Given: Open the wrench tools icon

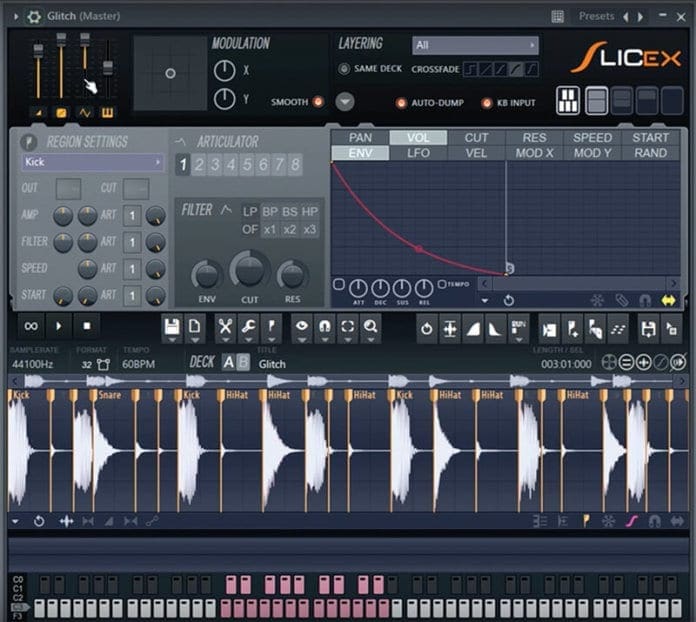Looking at the screenshot, I should 248,327.
